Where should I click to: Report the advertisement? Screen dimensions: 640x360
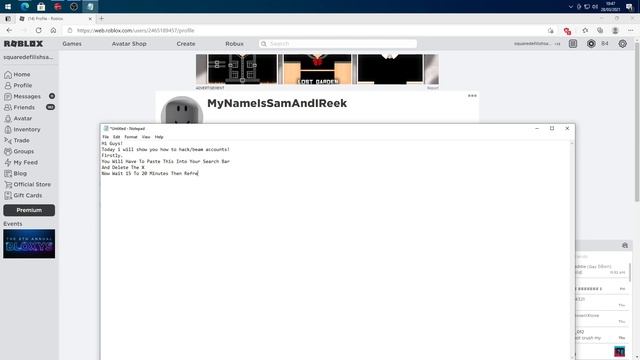pyautogui.click(x=433, y=88)
